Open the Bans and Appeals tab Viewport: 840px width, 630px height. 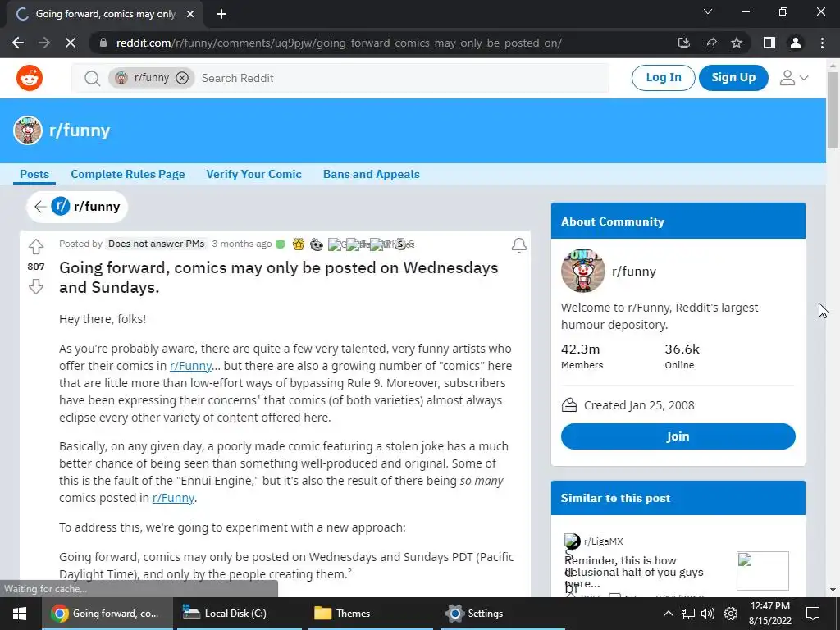[372, 174]
